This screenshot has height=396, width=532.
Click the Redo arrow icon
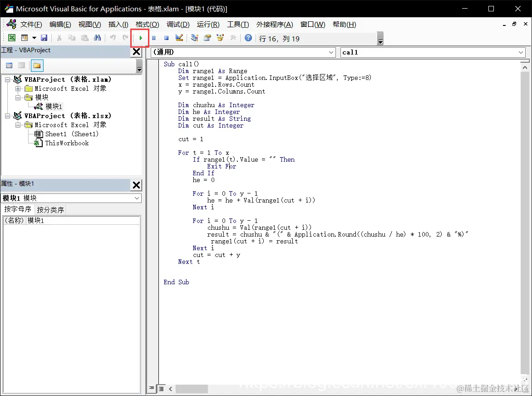126,38
